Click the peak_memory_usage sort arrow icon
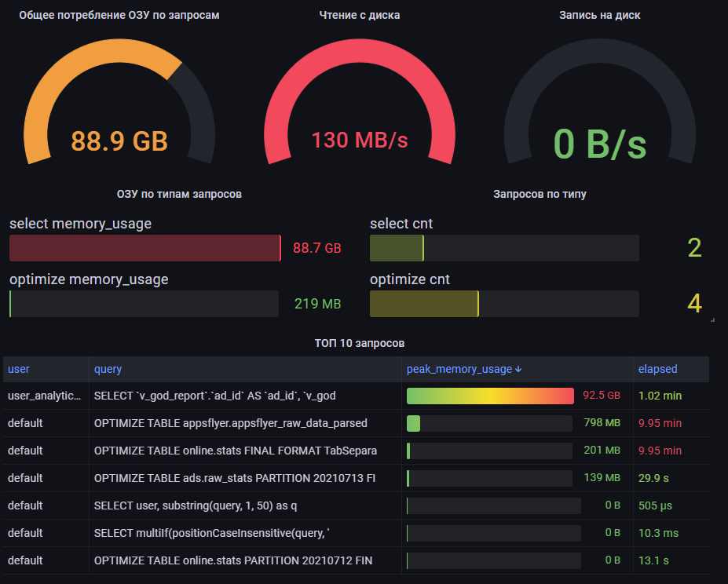Image resolution: width=728 pixels, height=584 pixels. tap(518, 370)
